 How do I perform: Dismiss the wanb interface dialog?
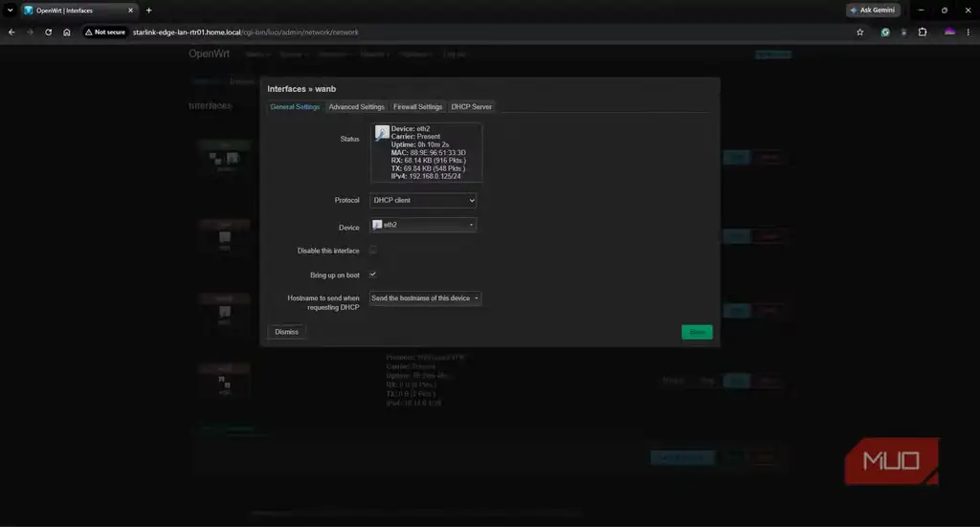pyautogui.click(x=287, y=332)
